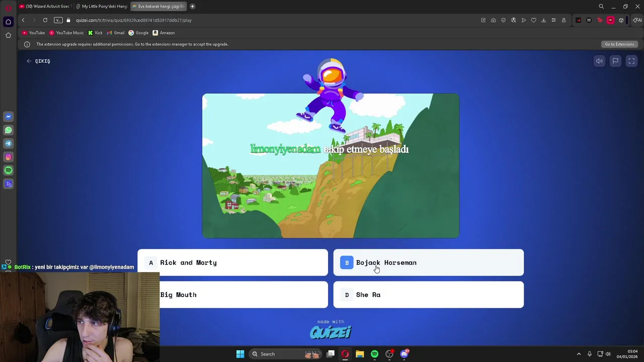Click the taskbar Search box
644x362 pixels.
point(286,354)
